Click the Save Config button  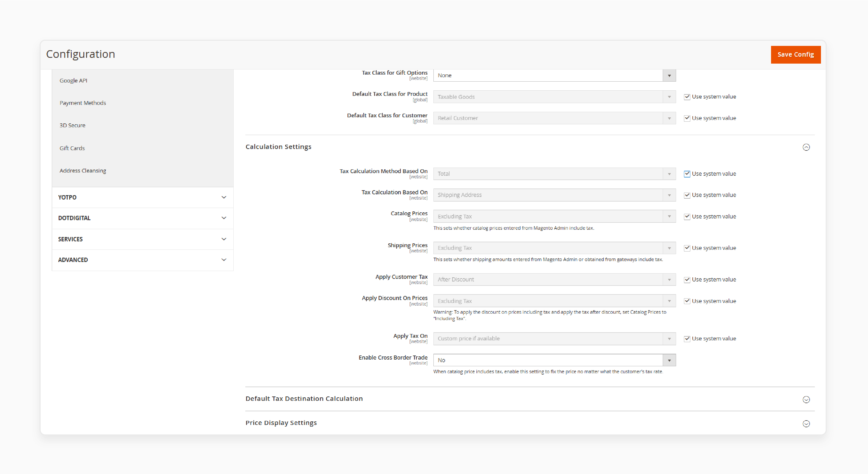(795, 55)
